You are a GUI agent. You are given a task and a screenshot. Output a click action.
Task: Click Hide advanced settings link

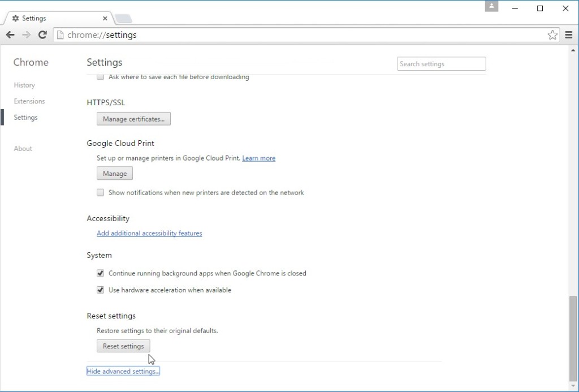pyautogui.click(x=123, y=371)
